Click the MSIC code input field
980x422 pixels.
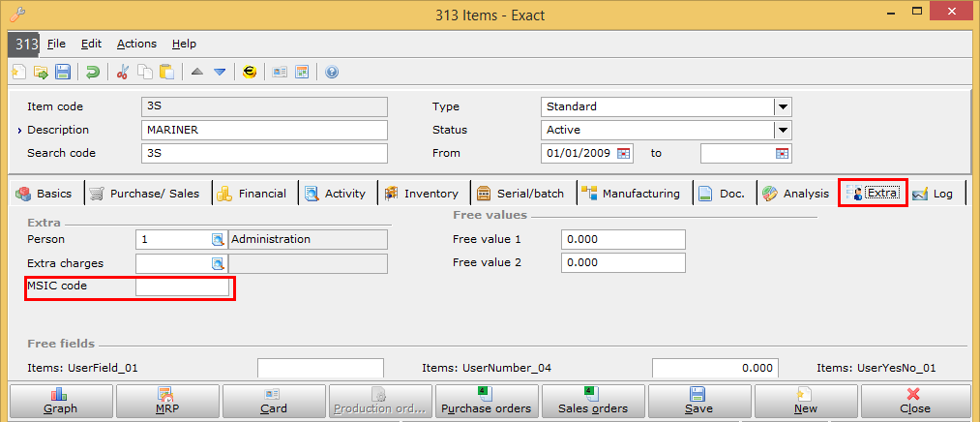click(183, 287)
